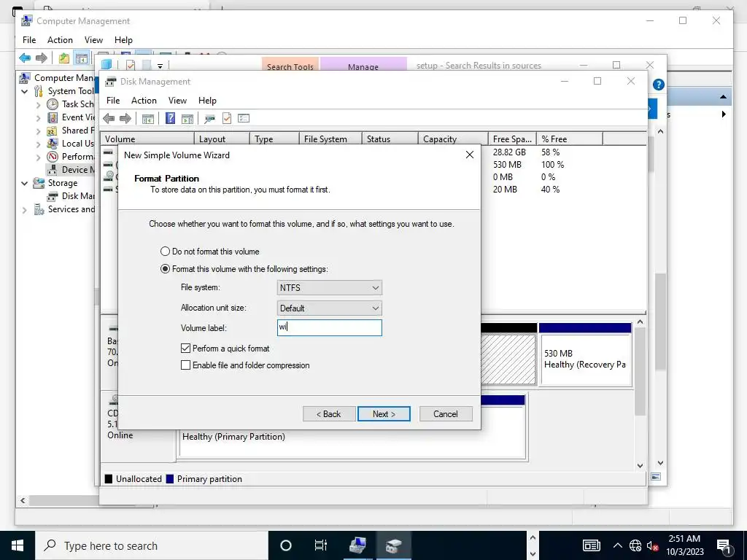Click the Services and Applications icon
This screenshot has height=560, width=747.
click(39, 209)
